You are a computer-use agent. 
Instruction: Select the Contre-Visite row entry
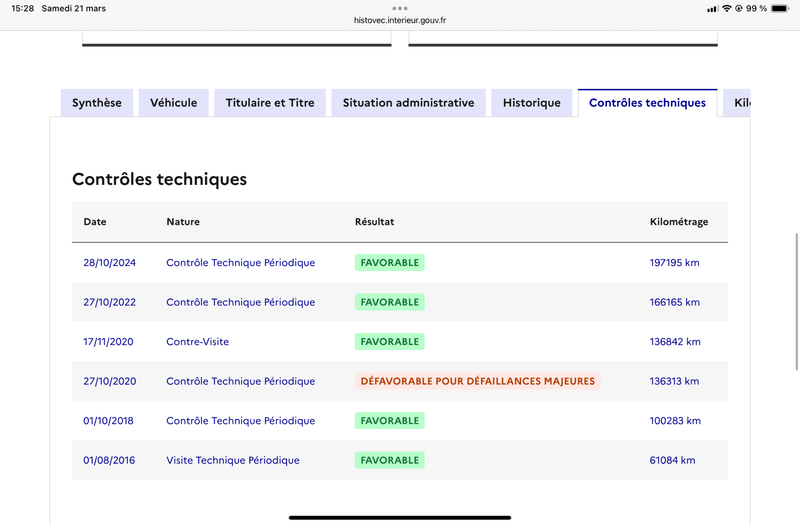point(197,342)
